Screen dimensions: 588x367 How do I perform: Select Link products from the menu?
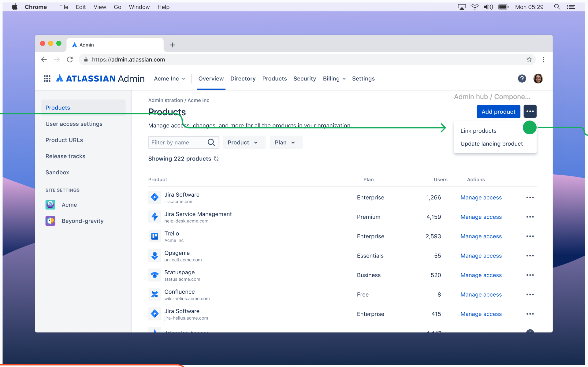478,131
